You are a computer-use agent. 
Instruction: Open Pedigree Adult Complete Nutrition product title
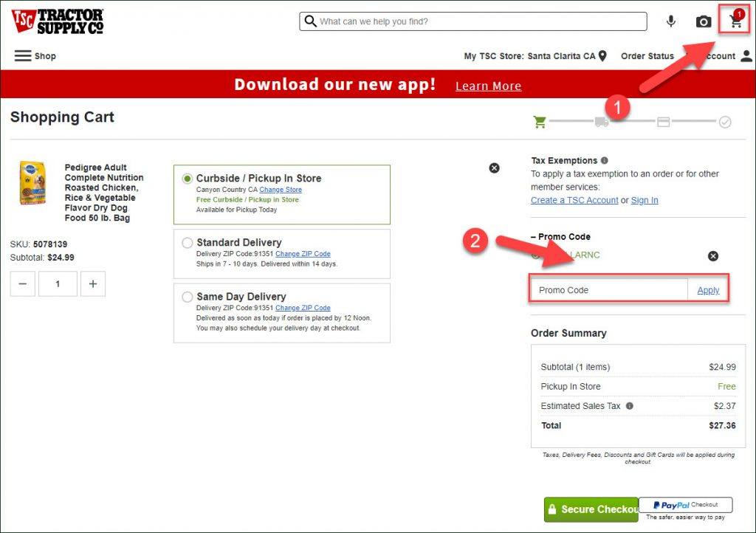[x=103, y=192]
